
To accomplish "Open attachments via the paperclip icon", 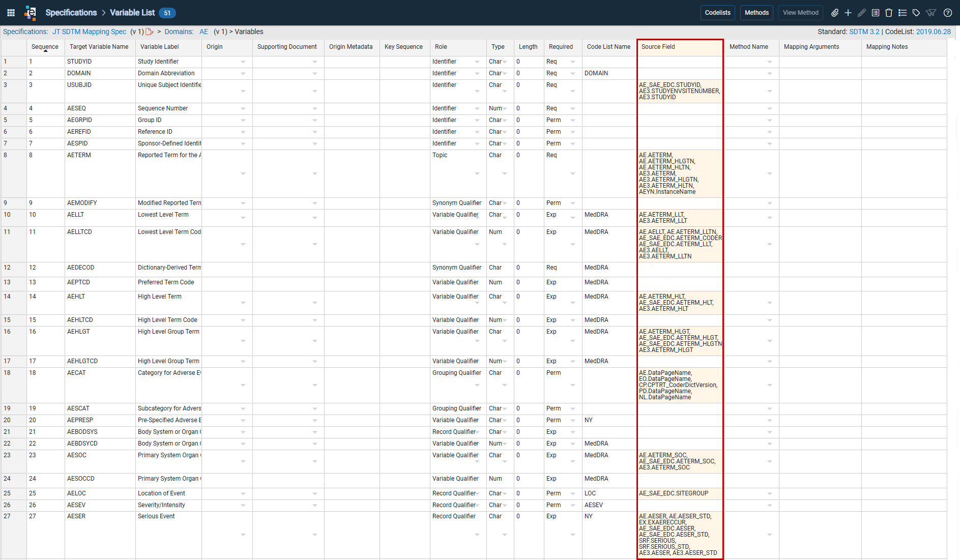I will [x=835, y=13].
